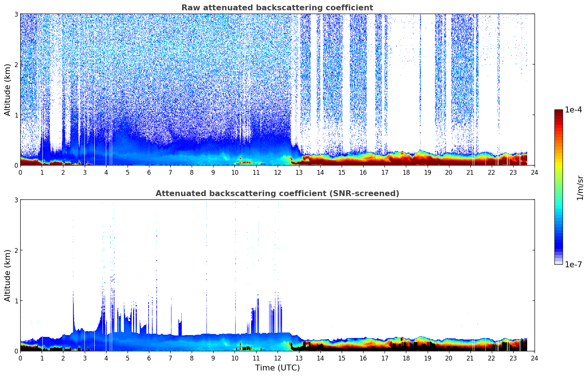Image resolution: width=588 pixels, height=376 pixels.
Task: Click the 2 km tick label on bottom plot
Action: pos(16,250)
